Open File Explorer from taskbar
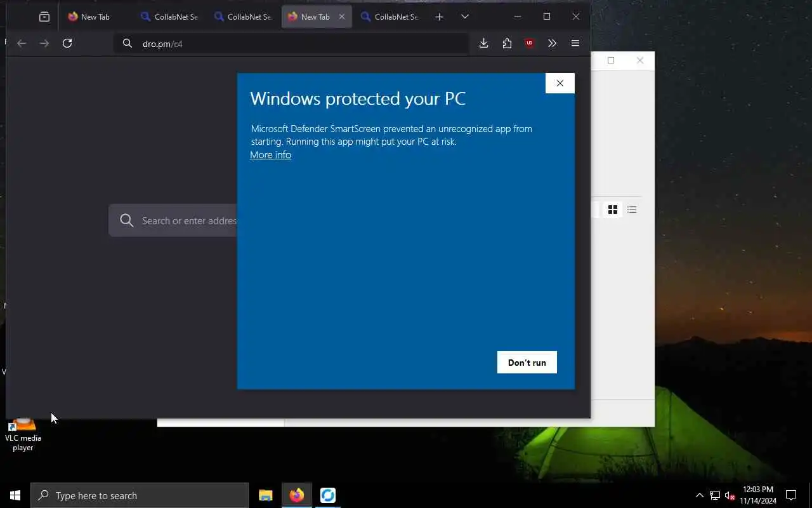 click(266, 495)
